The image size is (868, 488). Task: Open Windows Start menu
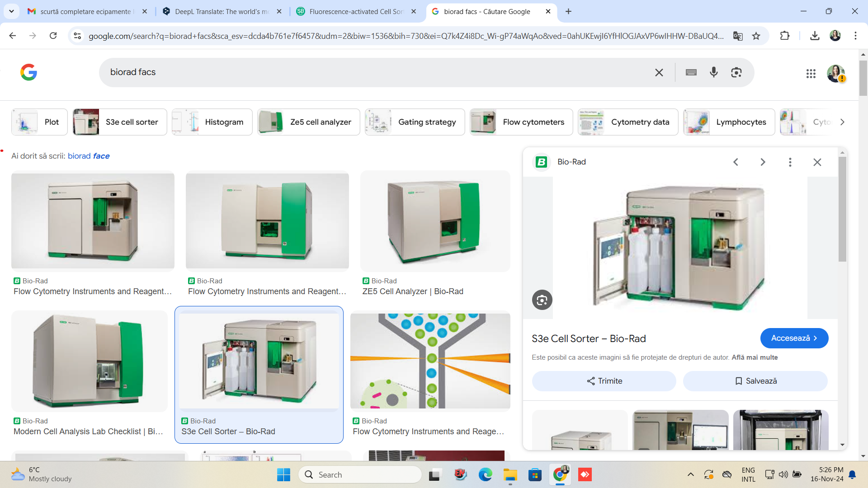coord(283,474)
